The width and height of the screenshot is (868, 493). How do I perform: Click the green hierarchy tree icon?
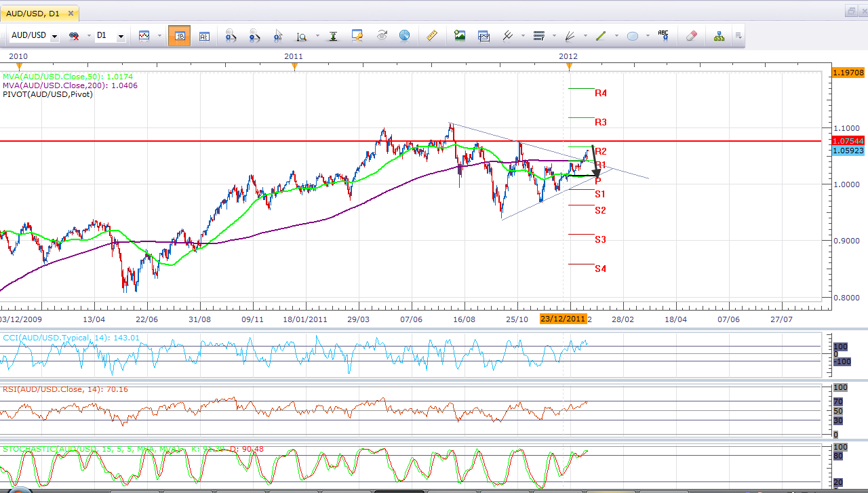pyautogui.click(x=719, y=36)
